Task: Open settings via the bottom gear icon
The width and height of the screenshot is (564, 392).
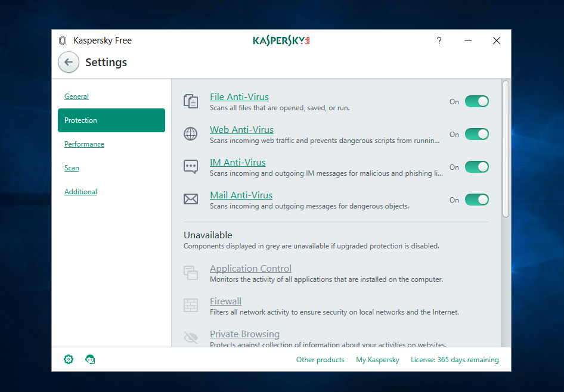Action: pos(69,359)
